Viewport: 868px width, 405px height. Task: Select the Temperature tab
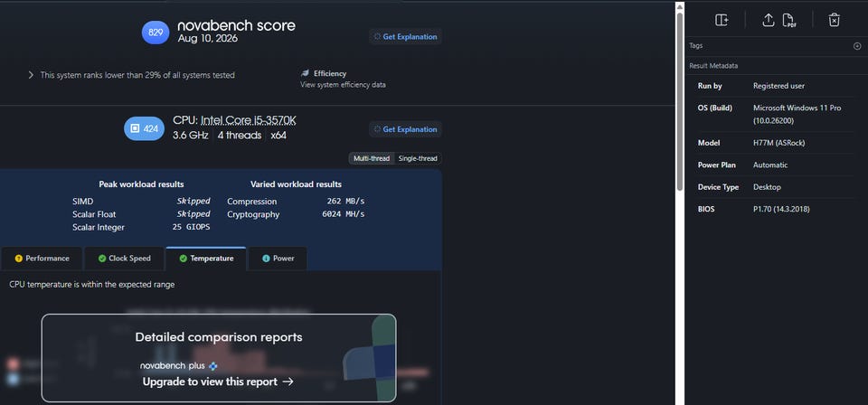click(206, 259)
